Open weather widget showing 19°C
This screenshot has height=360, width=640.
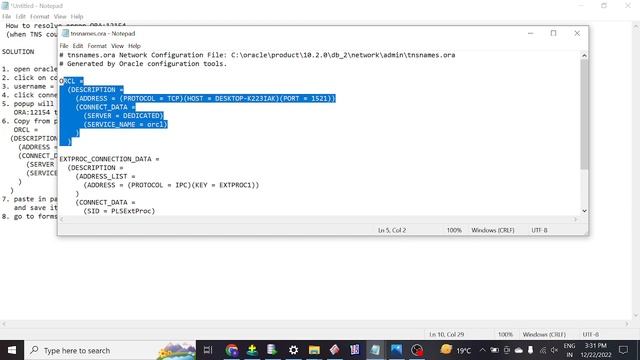coord(456,350)
